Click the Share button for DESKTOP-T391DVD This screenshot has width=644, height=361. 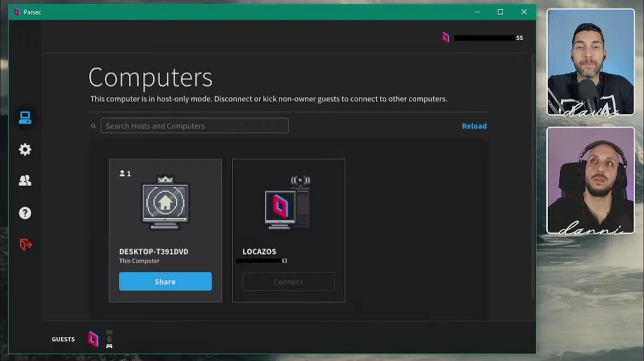(x=165, y=282)
